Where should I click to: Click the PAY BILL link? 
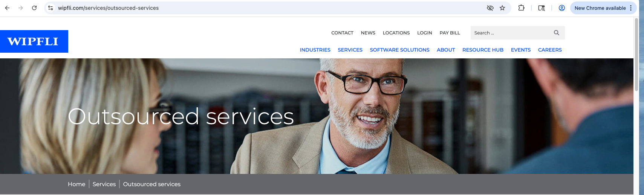coord(450,33)
